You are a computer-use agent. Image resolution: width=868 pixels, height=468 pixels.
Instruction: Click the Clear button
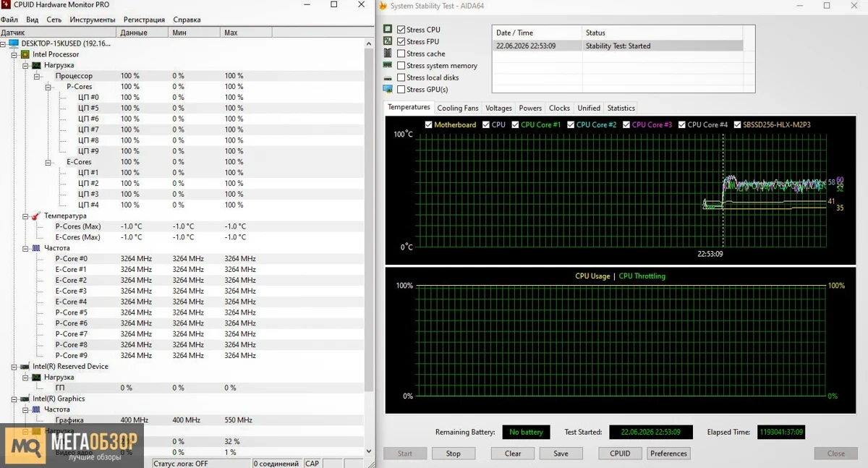[x=513, y=454]
